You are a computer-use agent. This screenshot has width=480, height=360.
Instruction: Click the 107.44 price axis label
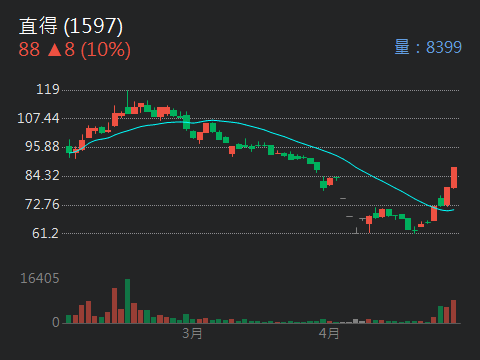[x=38, y=118]
